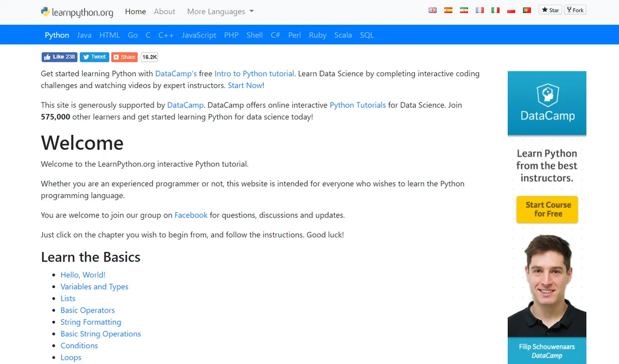Select the JavaScript language tab
Screen dimensions: 619x364
point(199,35)
